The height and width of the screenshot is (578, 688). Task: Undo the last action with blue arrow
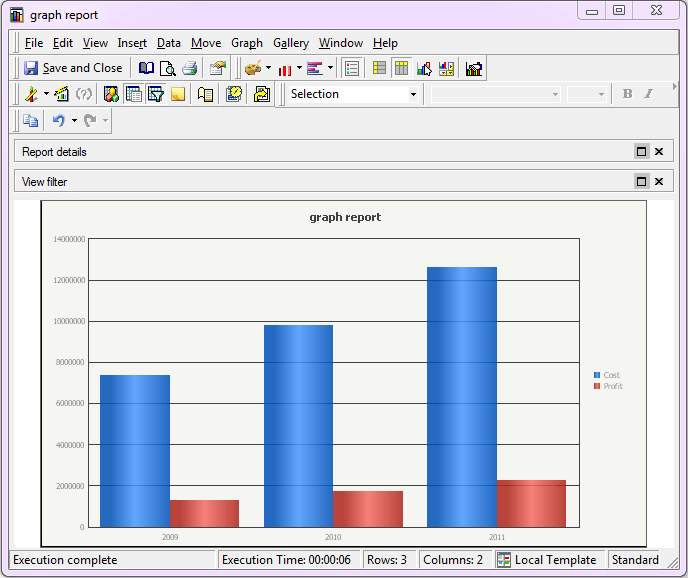click(58, 120)
